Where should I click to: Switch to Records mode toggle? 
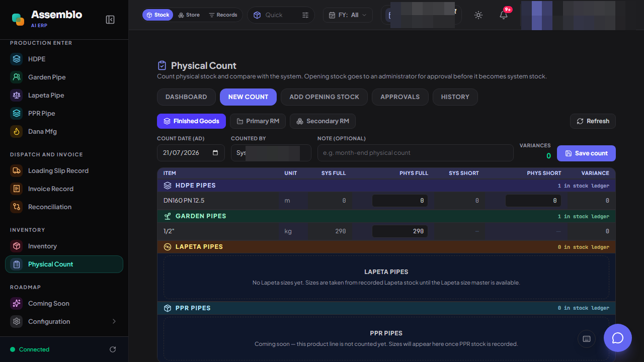[x=223, y=15]
